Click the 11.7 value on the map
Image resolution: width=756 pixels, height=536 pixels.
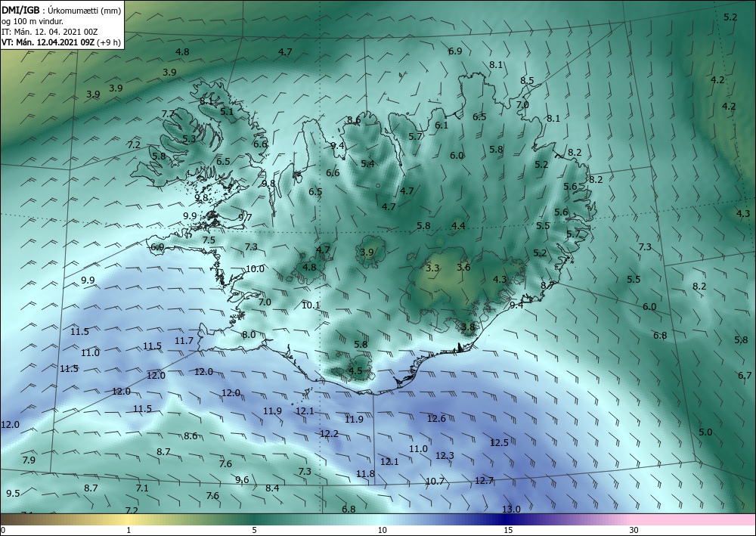coord(184,341)
